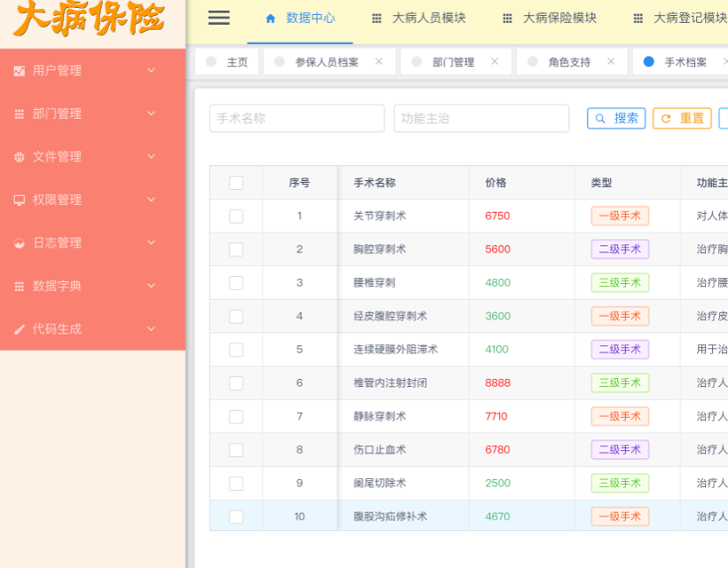
Task: Check the box for row 阑尾切除术
Action: coord(236,484)
